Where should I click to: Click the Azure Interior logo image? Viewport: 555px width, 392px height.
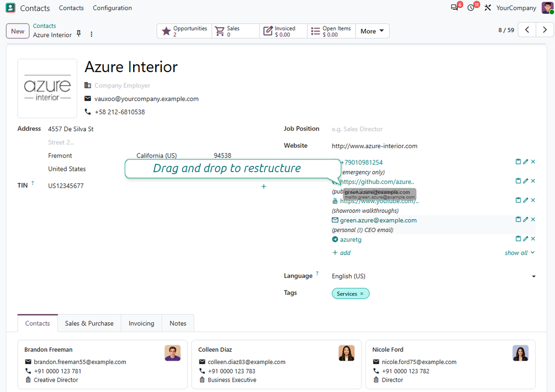coord(48,88)
